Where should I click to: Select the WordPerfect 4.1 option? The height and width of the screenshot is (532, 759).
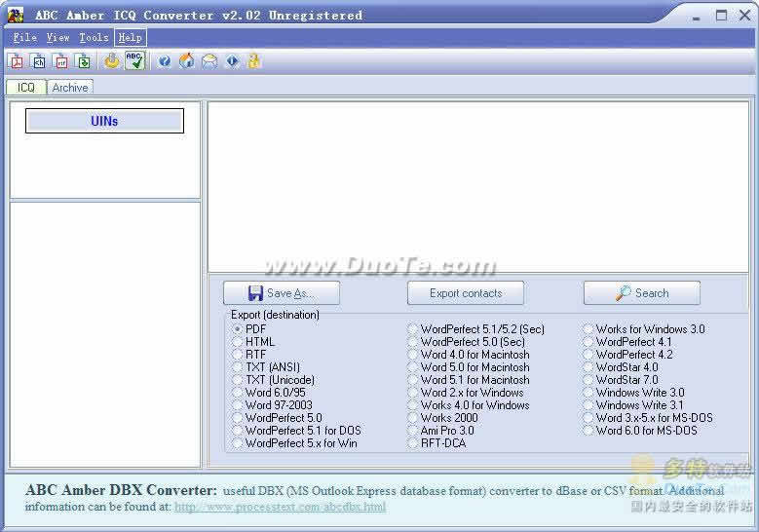(627, 342)
